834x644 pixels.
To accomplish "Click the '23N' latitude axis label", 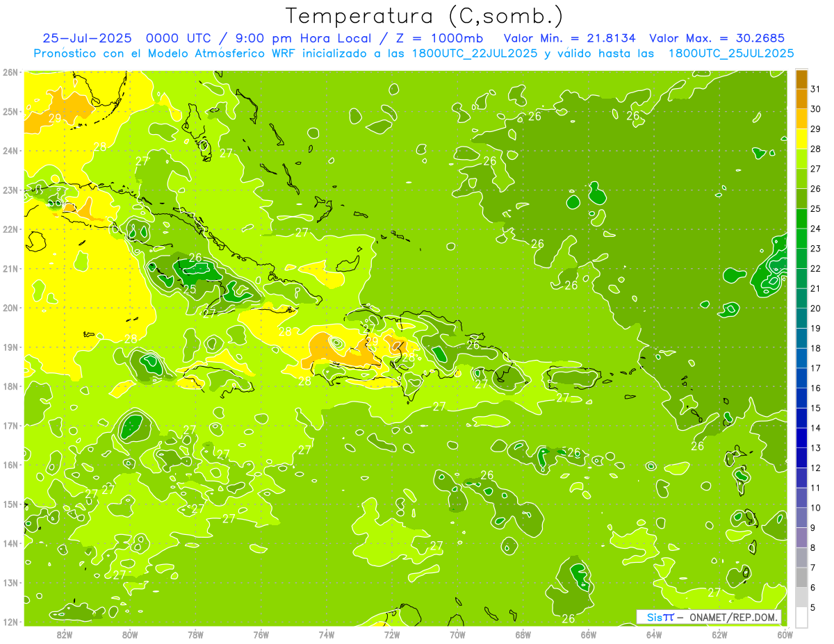I will (10, 190).
